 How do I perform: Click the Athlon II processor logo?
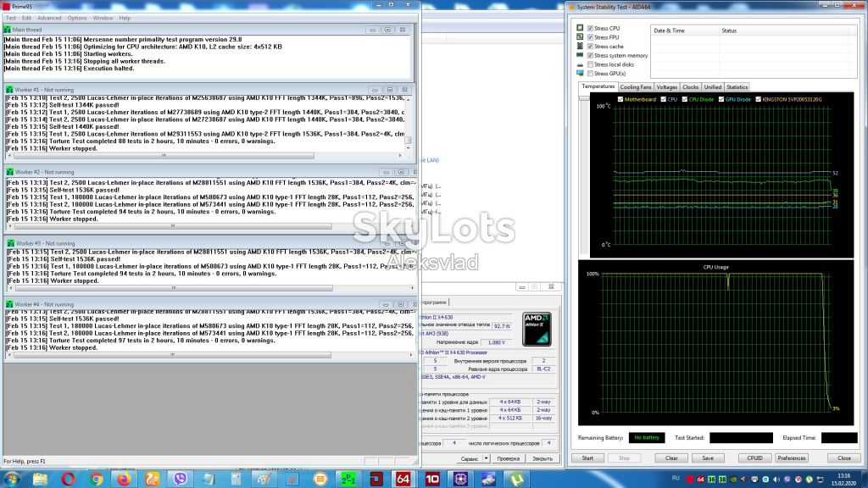pyautogui.click(x=537, y=329)
